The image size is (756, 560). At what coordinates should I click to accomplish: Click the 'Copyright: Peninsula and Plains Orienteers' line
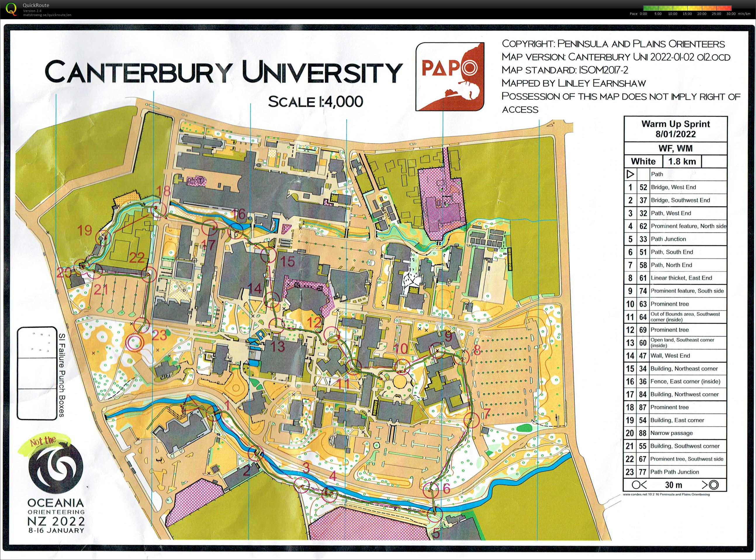613,44
